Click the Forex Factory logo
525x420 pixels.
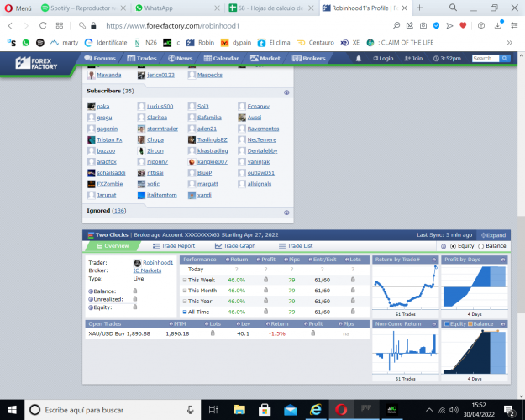(x=36, y=63)
